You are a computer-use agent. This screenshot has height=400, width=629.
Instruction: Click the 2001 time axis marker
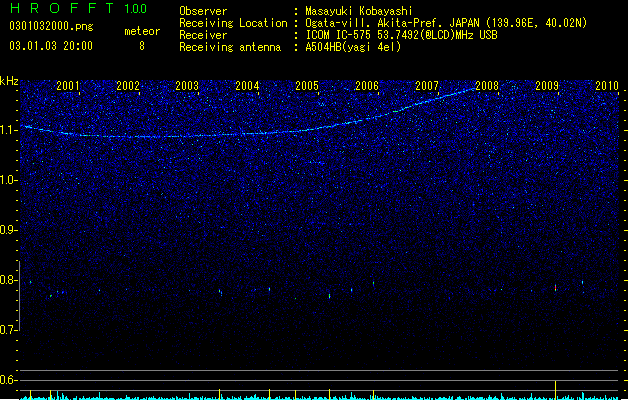(x=68, y=86)
